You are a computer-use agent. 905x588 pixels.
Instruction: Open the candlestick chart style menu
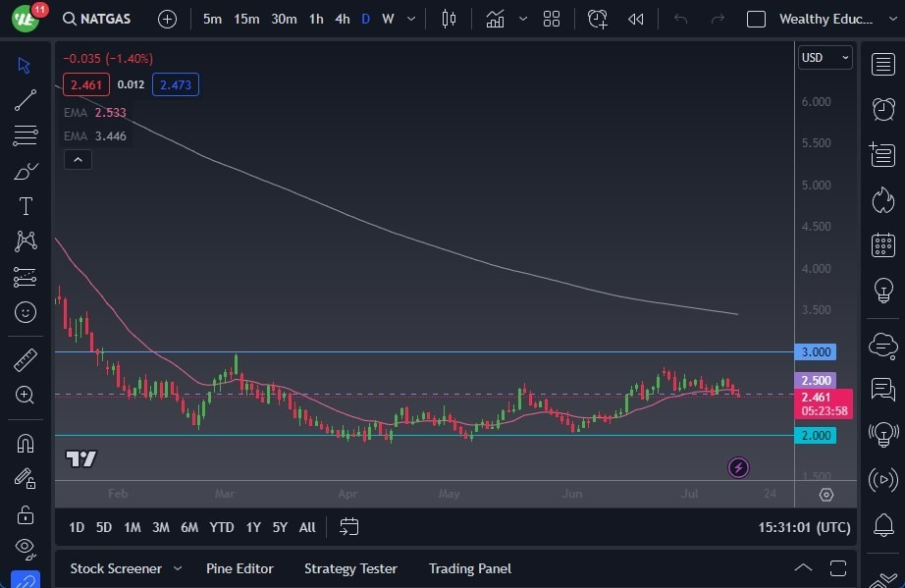[x=449, y=19]
